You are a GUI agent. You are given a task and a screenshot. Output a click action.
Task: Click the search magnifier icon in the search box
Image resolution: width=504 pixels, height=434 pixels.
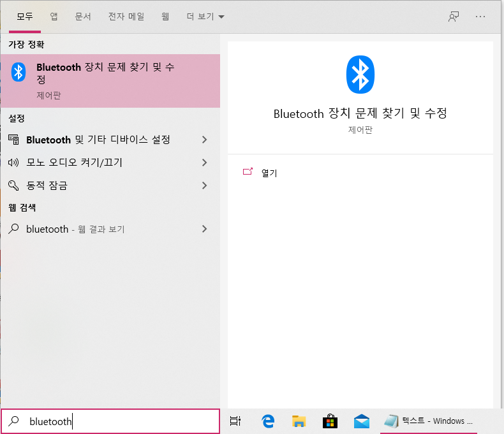(13, 421)
